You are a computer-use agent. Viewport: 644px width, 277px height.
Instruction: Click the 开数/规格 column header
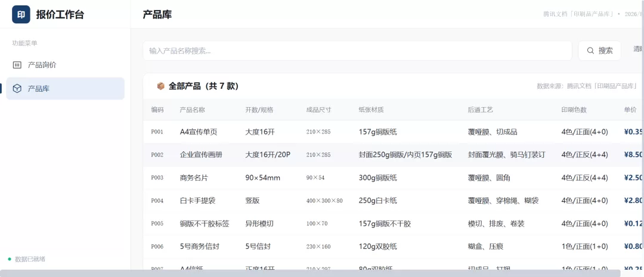tap(259, 110)
